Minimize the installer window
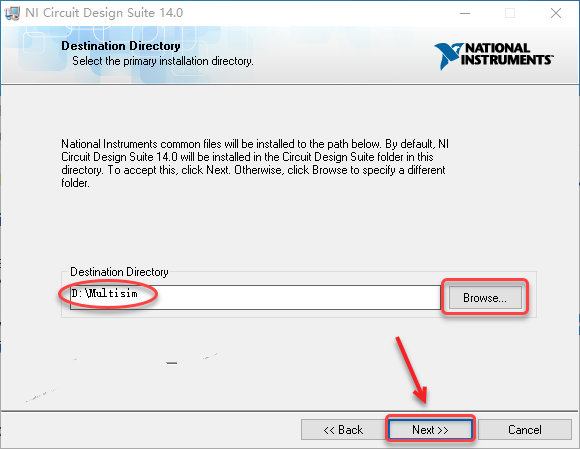Screen dimensions: 580x449 465,13
